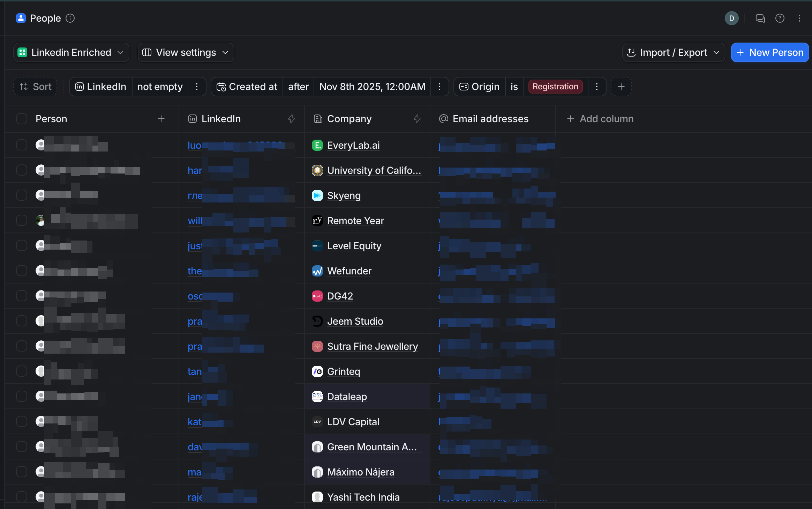Viewport: 812px width, 509px height.
Task: Click plus icon in Person column header
Action: point(161,119)
